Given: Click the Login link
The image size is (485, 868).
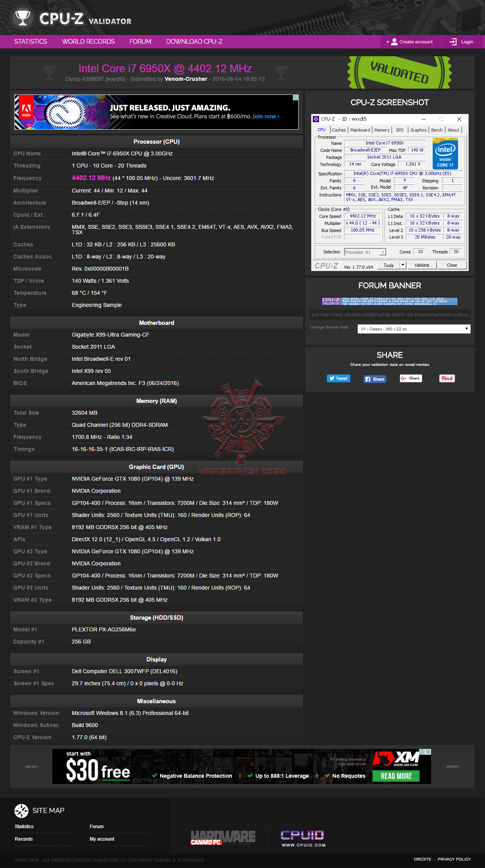Looking at the screenshot, I should tap(467, 42).
